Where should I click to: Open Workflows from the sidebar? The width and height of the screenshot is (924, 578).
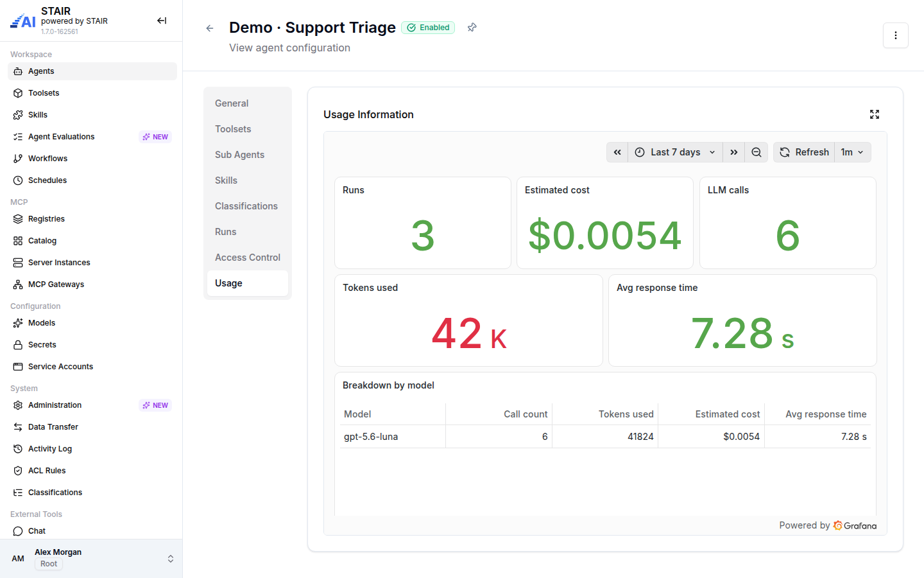[x=92, y=159]
